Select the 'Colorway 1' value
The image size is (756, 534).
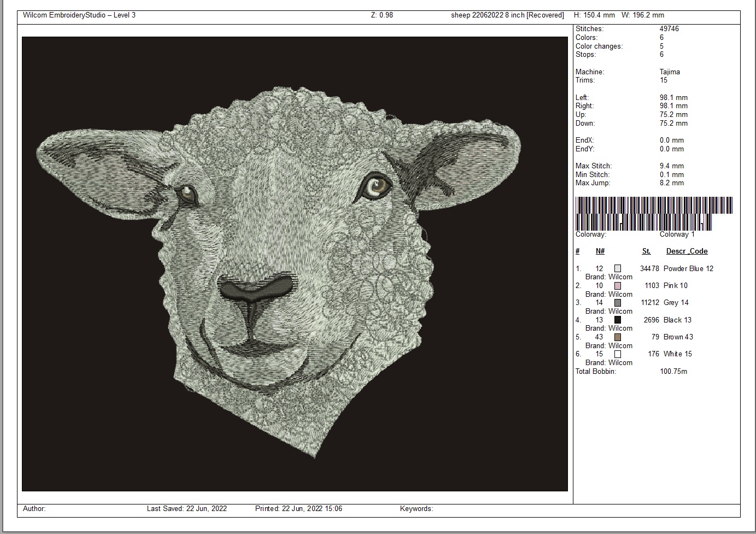point(677,234)
